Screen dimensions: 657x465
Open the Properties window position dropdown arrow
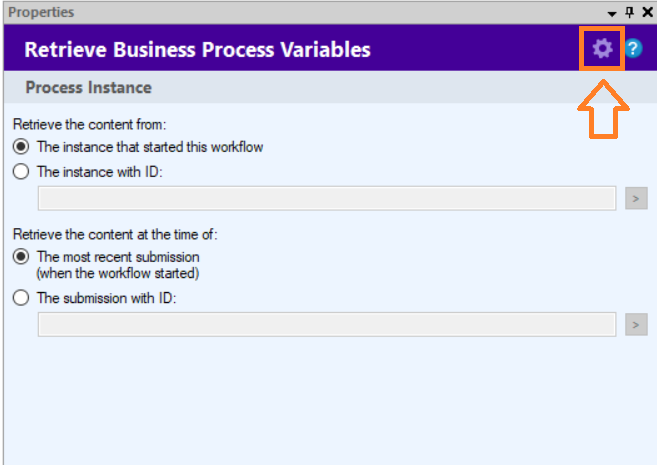pyautogui.click(x=612, y=13)
